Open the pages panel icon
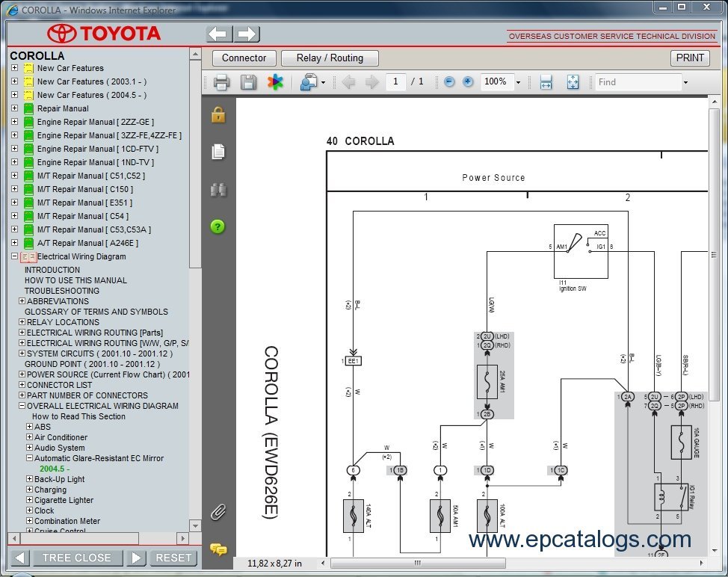The image size is (728, 577). [x=218, y=151]
